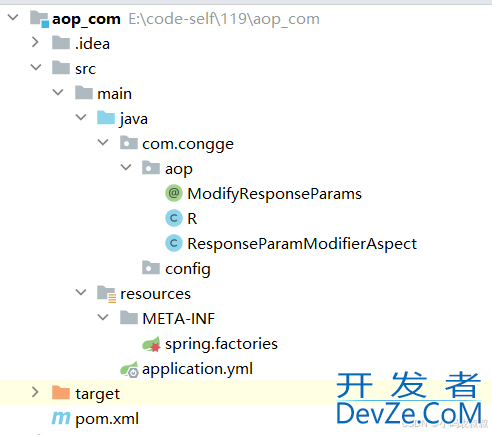Click the spring.factories Spring file icon
The width and height of the screenshot is (492, 435).
click(x=151, y=344)
